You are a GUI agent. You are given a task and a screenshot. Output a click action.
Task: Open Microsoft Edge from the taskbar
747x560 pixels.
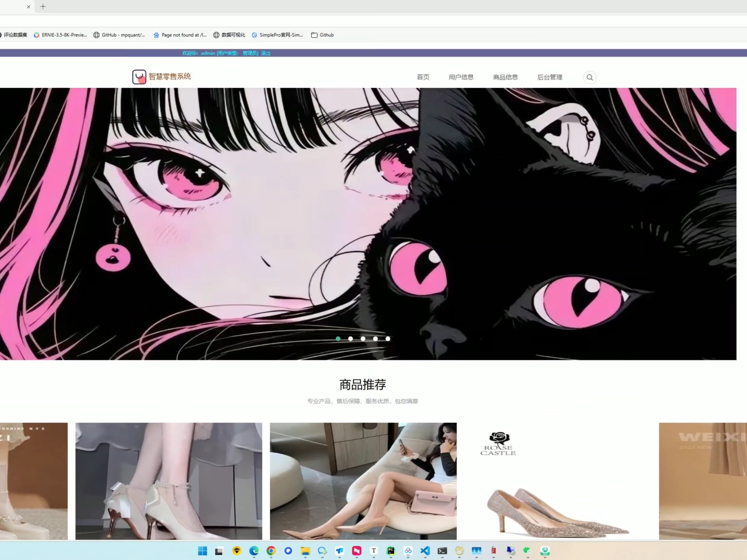254,551
